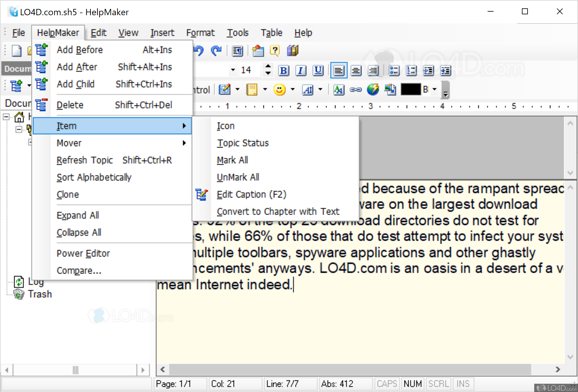This screenshot has width=578, height=392.
Task: Click the bulleted list icon
Action: (x=394, y=71)
